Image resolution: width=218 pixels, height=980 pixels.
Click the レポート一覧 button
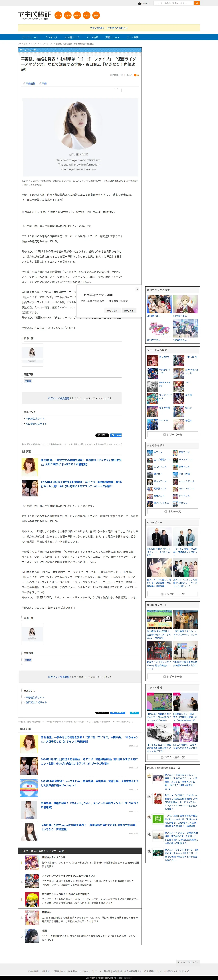click(173, 676)
